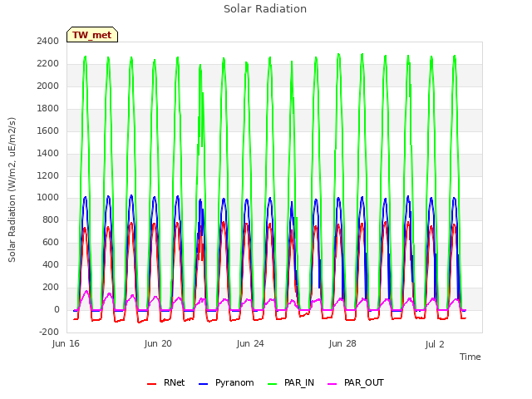Image resolution: width=532 pixels, height=399 pixels.
Task: Click the Jun 20 x-axis tick label
Action: [158, 344]
